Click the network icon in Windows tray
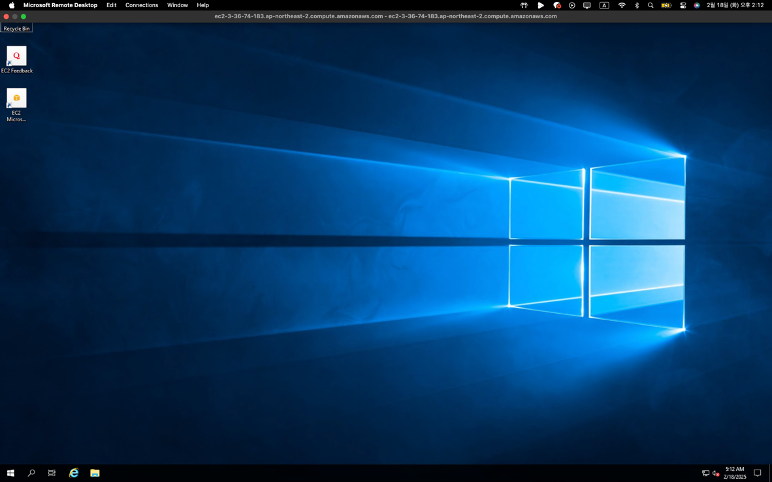Viewport: 772px width, 482px height. pyautogui.click(x=705, y=473)
